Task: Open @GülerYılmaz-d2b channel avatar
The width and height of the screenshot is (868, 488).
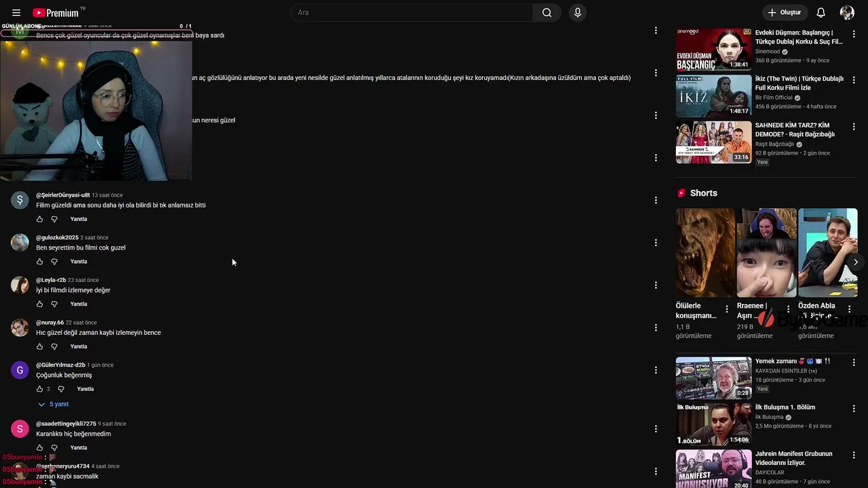Action: tap(20, 370)
